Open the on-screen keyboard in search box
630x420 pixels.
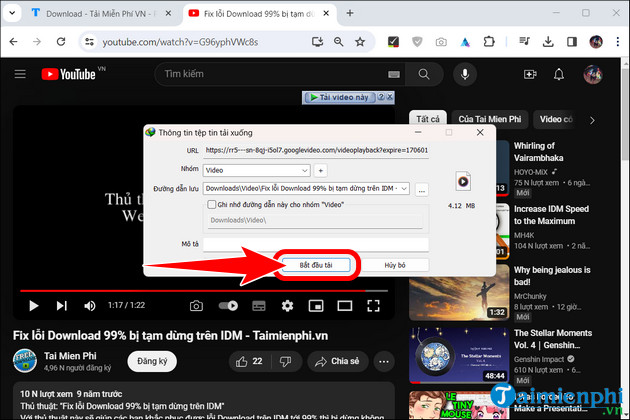click(394, 74)
